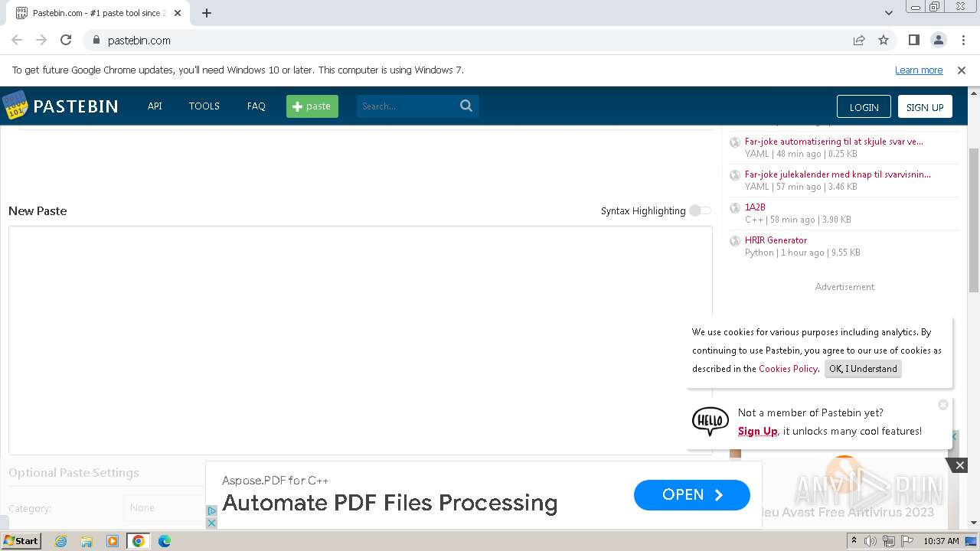Viewport: 980px width, 551px height.
Task: Go forward with browser forward arrow
Action: point(41,40)
